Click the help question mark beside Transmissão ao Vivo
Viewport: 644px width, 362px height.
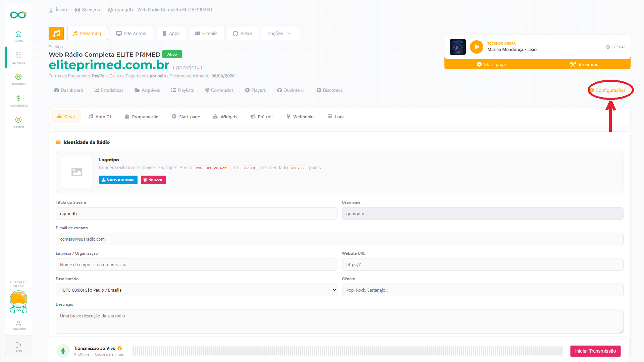[120, 348]
